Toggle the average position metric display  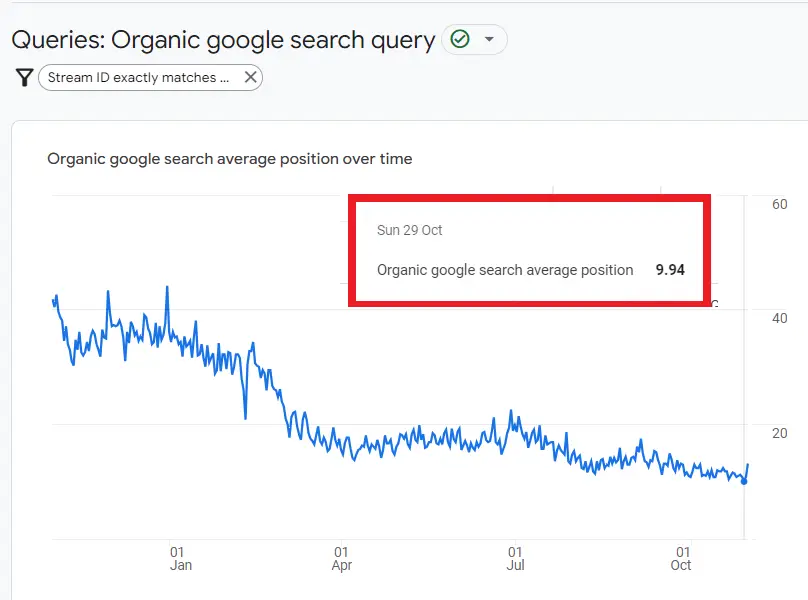[504, 270]
